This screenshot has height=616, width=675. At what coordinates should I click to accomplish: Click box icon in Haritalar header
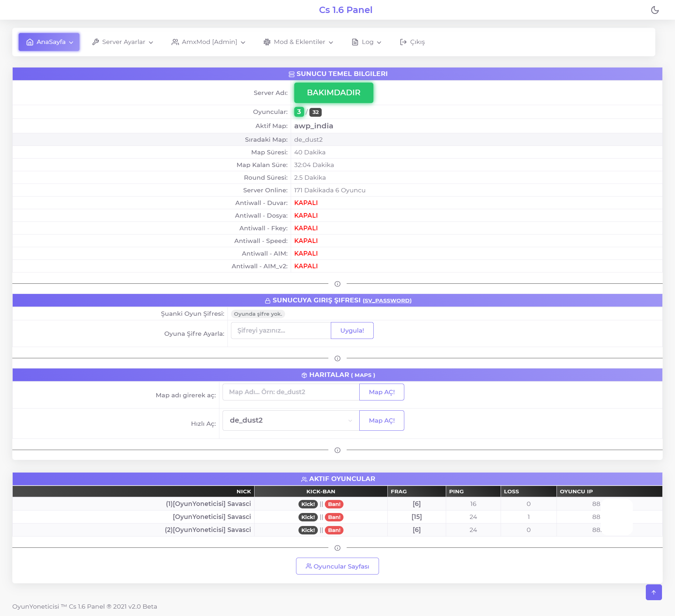tap(304, 375)
